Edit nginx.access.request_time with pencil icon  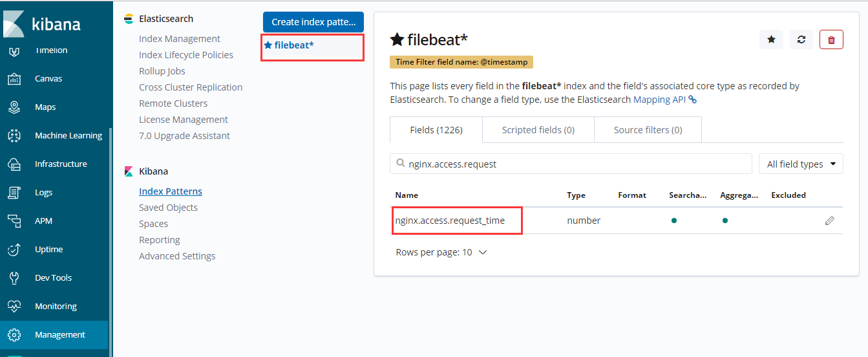pyautogui.click(x=830, y=221)
